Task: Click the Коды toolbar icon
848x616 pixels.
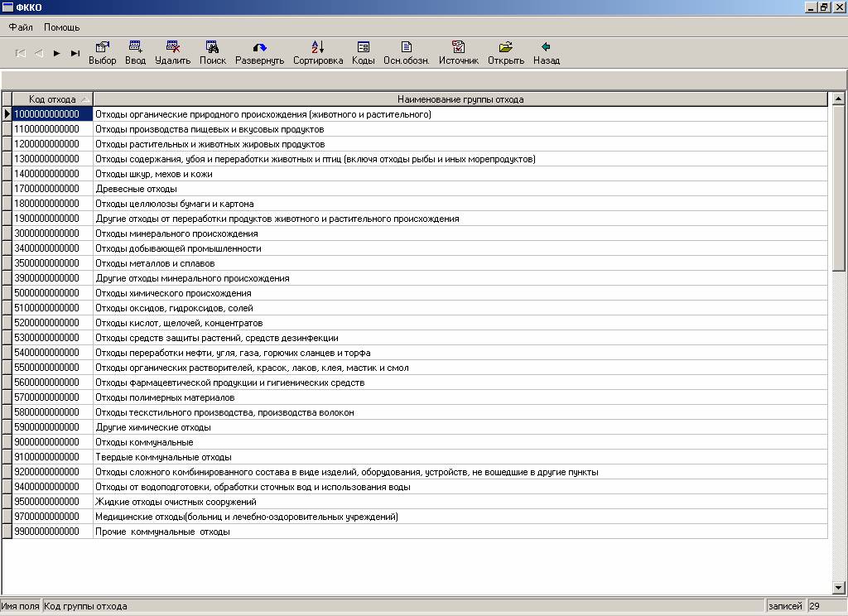Action: 363,48
